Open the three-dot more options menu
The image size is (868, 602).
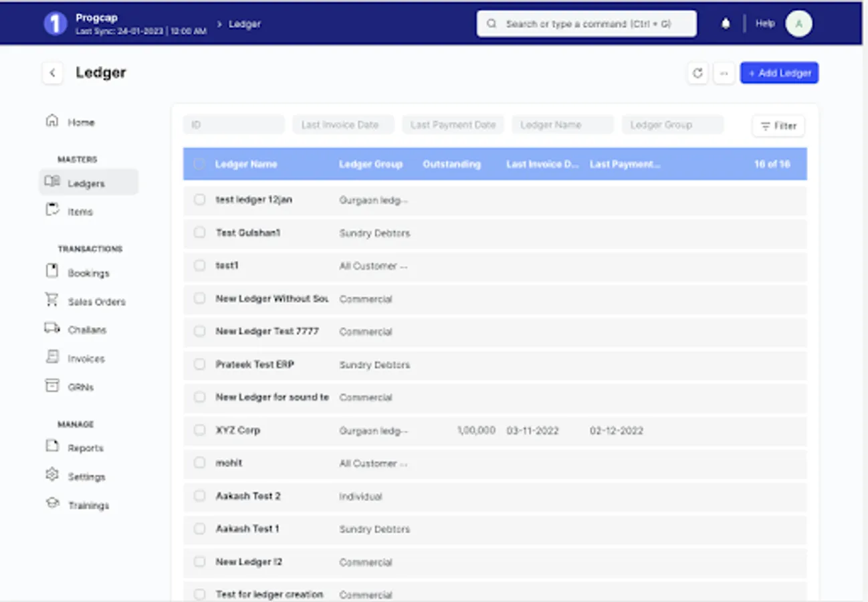724,73
